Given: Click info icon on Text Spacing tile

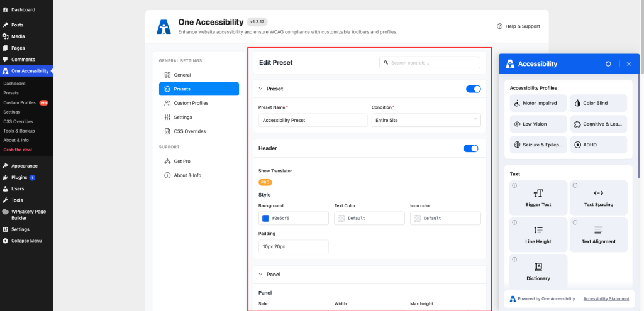Looking at the screenshot, I should coord(575,185).
